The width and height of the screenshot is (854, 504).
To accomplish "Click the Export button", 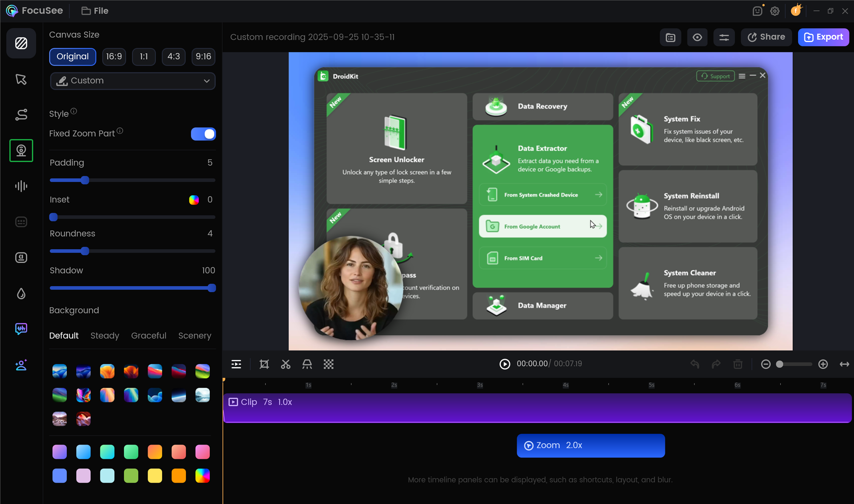I will [x=823, y=37].
